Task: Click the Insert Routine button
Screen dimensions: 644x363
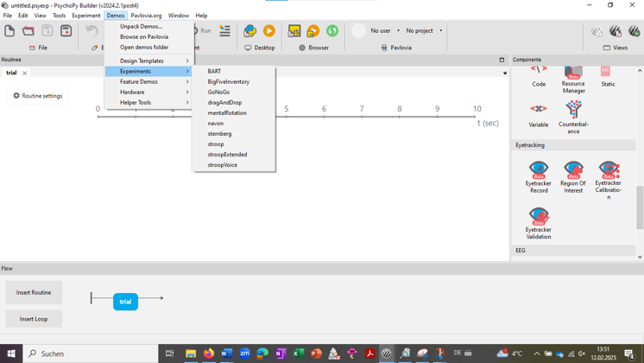Action: pos(34,292)
